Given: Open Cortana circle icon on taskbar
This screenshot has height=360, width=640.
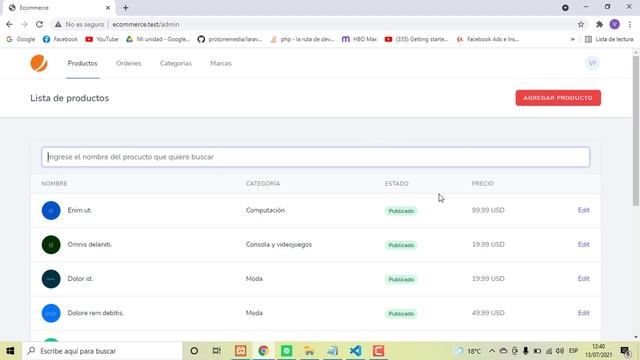Looking at the screenshot, I should (194, 351).
